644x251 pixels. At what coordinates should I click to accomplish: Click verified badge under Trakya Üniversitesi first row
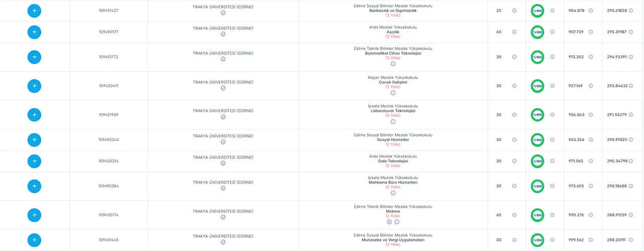pyautogui.click(x=223, y=13)
